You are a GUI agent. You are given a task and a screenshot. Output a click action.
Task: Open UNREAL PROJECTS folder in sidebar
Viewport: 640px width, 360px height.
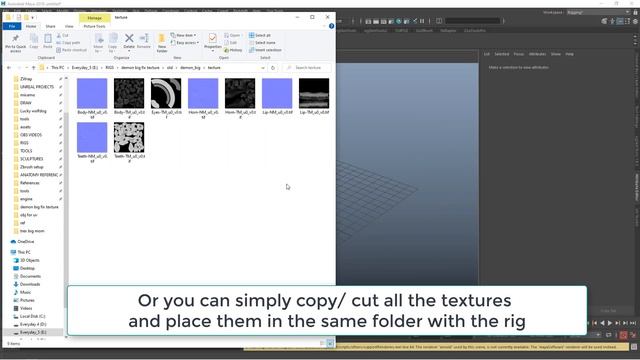point(37,87)
